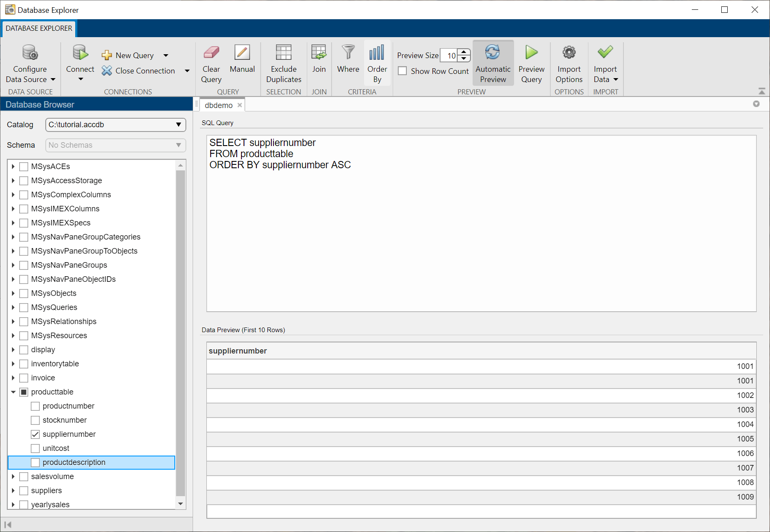
Task: Click the Preview Size input field
Action: 450,56
